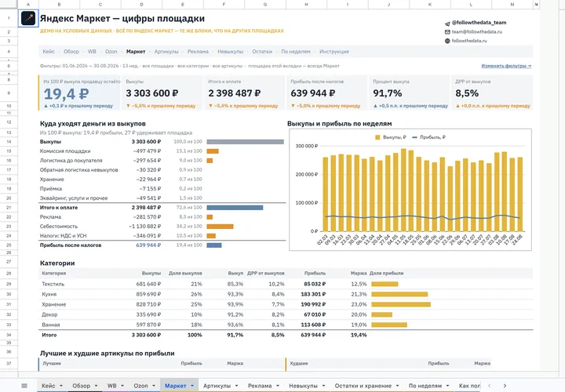Open the followthedata.ru website link
The image size is (565, 392).
click(469, 41)
